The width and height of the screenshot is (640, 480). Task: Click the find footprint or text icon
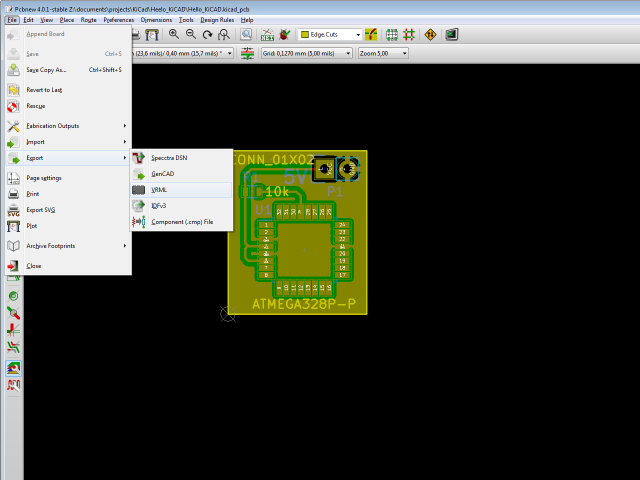click(246, 34)
